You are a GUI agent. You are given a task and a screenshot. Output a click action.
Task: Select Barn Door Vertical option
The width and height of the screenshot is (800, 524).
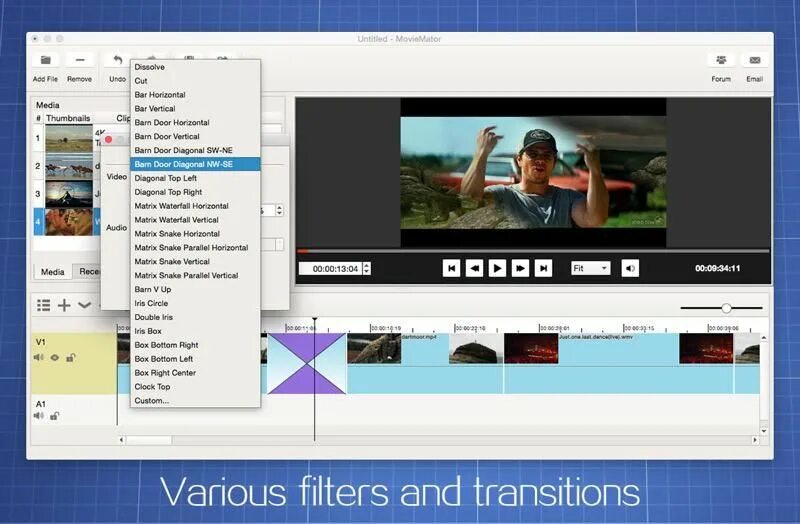click(x=195, y=136)
